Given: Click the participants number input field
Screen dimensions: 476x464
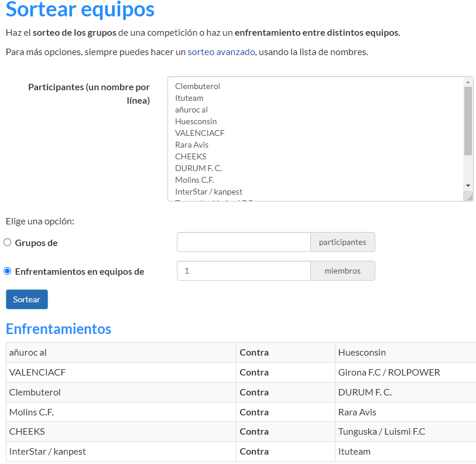Looking at the screenshot, I should click(244, 242).
